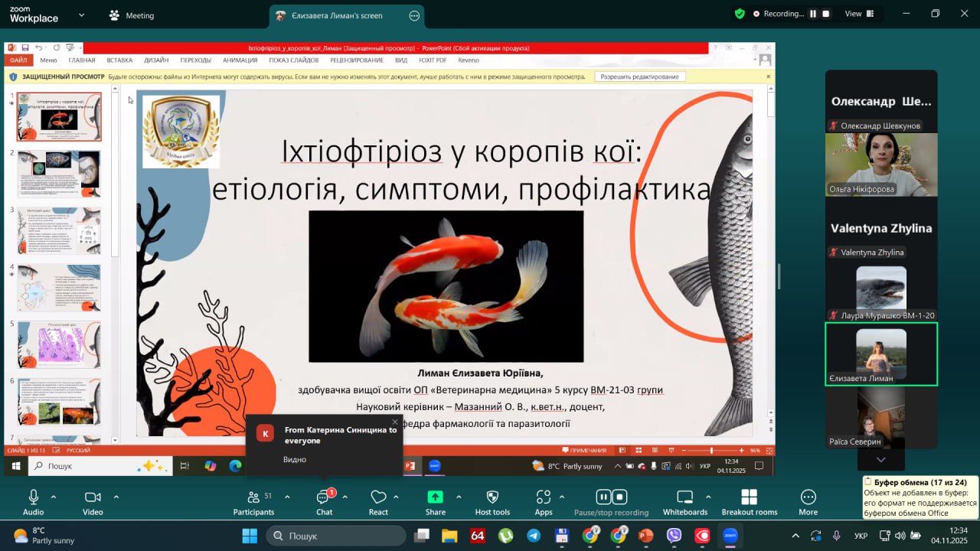This screenshot has width=980, height=551.
Task: Pause or stop the recording in toolbar
Action: pos(611,497)
